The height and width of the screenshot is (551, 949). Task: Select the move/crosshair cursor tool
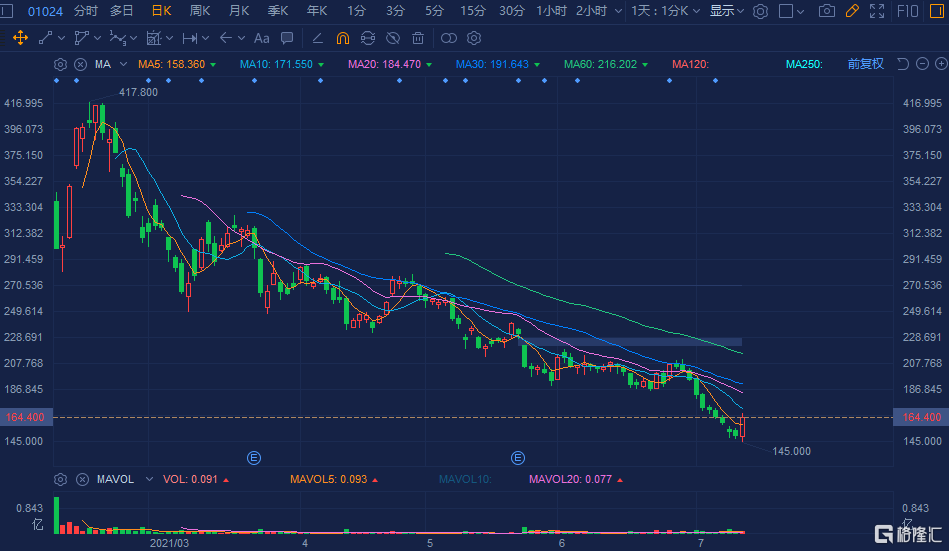(x=20, y=38)
